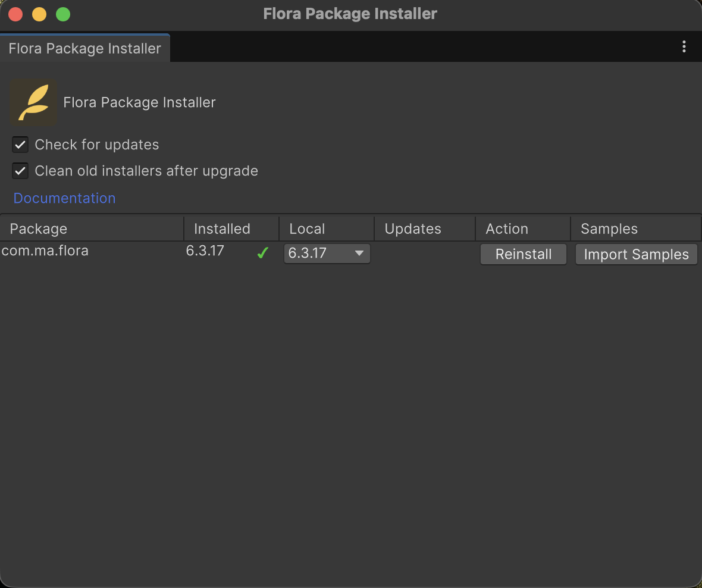Open the three-dot overflow menu
The width and height of the screenshot is (702, 588).
coord(684,46)
